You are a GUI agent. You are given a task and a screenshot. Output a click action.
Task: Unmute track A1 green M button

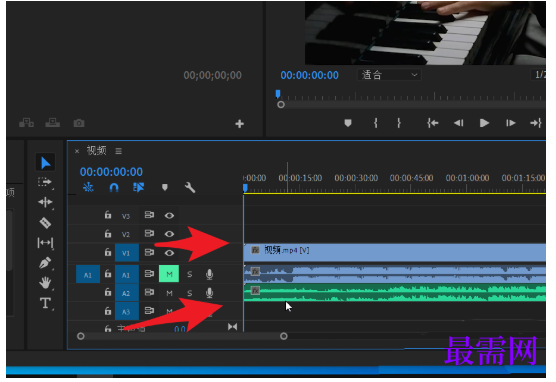[169, 274]
